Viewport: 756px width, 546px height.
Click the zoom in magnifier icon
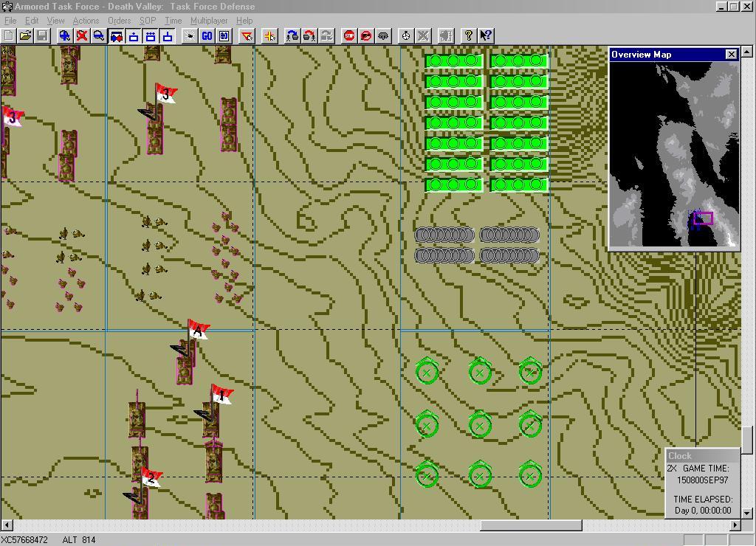click(65, 35)
